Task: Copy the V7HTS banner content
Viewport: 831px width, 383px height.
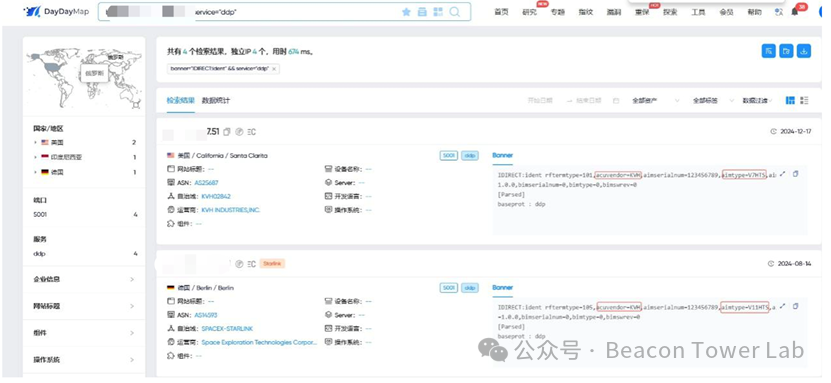Action: (795, 174)
